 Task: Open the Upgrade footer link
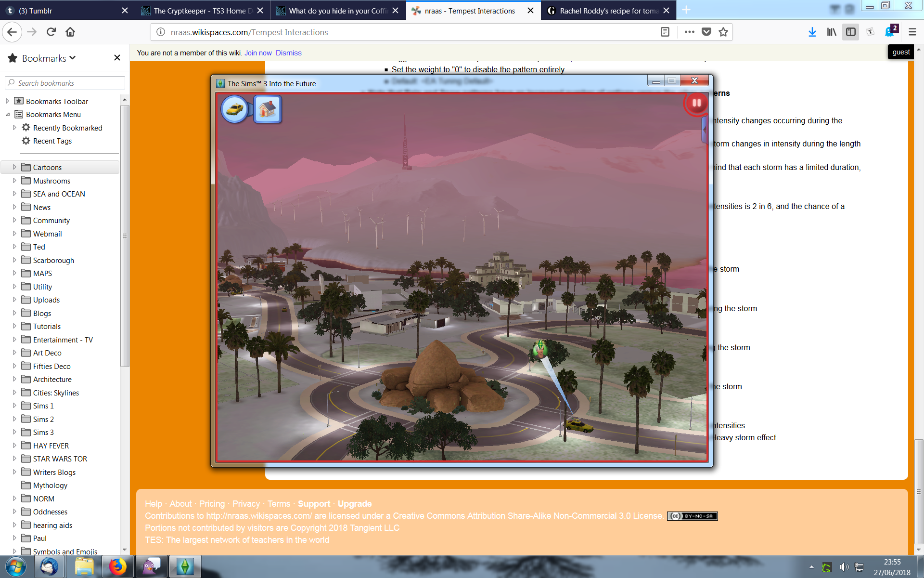pos(355,504)
